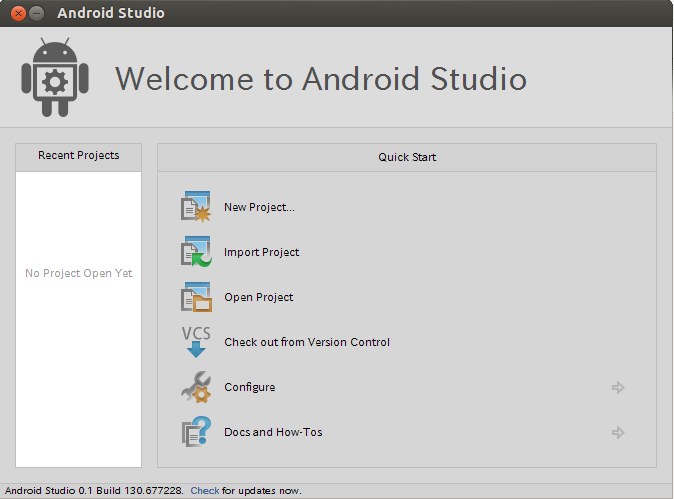Minimize the Android Studio window

tap(37, 13)
